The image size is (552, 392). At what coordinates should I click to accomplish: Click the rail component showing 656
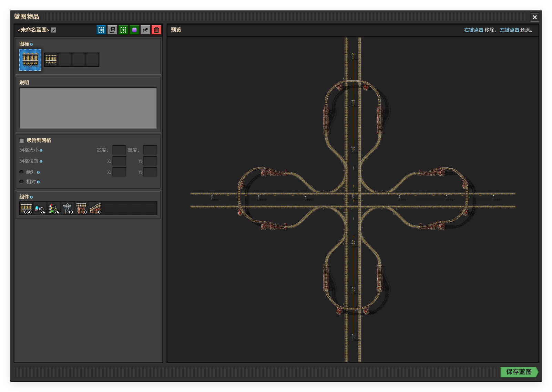coord(26,209)
